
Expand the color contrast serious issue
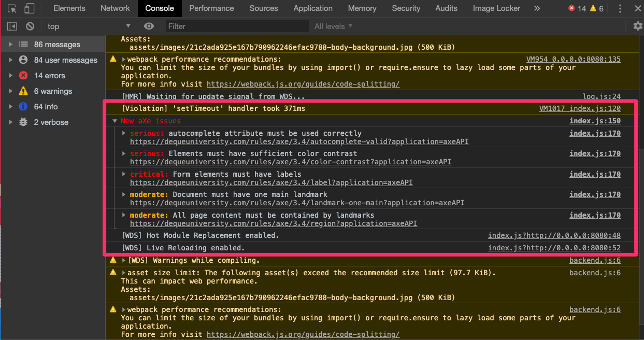(124, 153)
